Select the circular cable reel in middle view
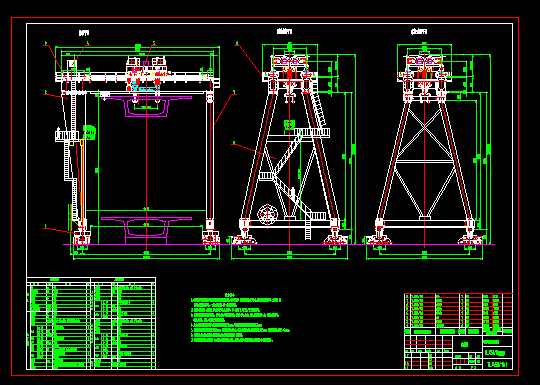540x385 pixels. click(268, 215)
